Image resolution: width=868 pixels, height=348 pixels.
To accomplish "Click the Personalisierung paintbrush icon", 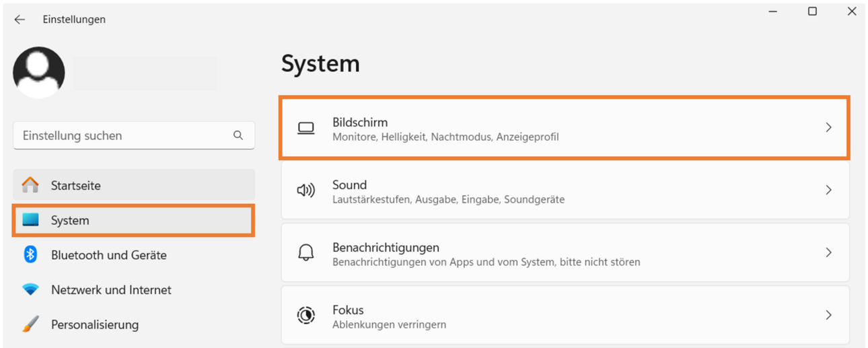I will (x=30, y=324).
